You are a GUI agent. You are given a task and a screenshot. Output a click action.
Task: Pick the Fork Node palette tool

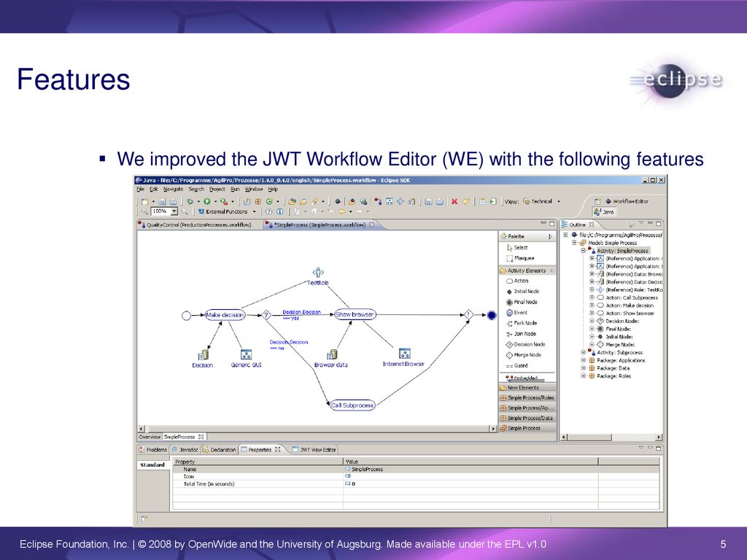[x=522, y=323]
